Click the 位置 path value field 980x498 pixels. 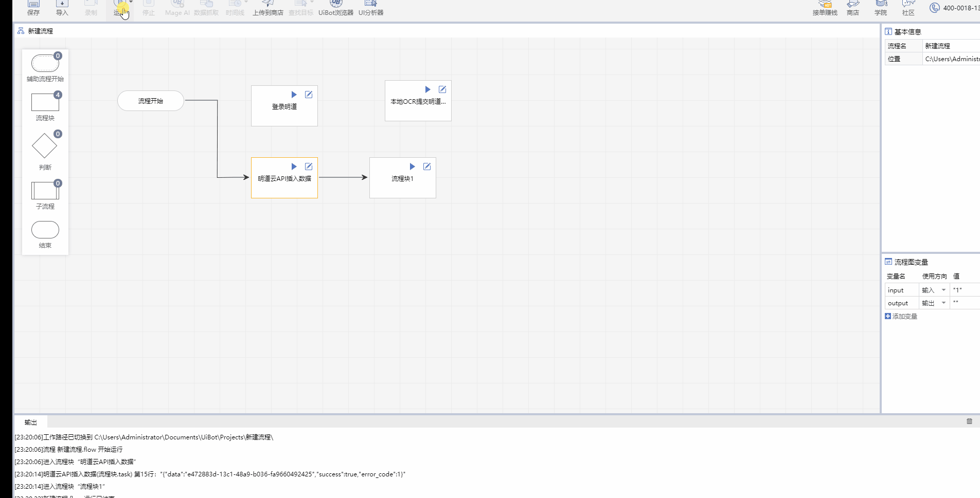(952, 59)
